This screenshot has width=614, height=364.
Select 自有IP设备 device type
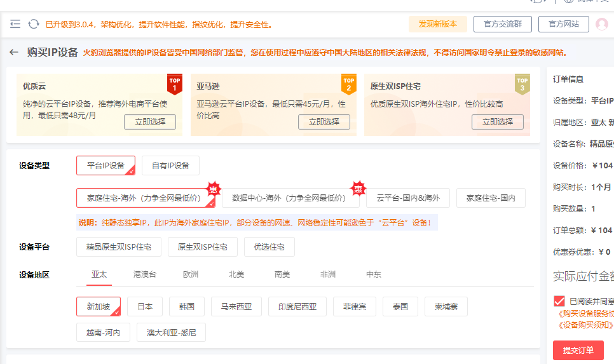point(171,166)
